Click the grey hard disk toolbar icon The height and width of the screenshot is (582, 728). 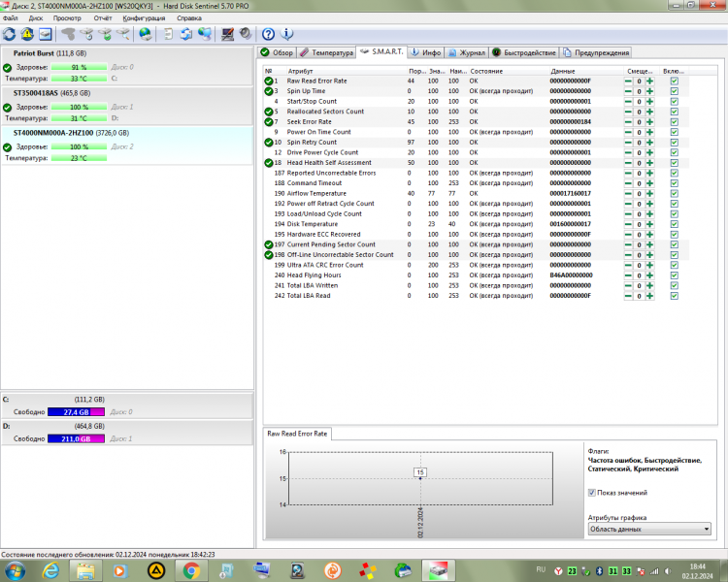click(68, 34)
